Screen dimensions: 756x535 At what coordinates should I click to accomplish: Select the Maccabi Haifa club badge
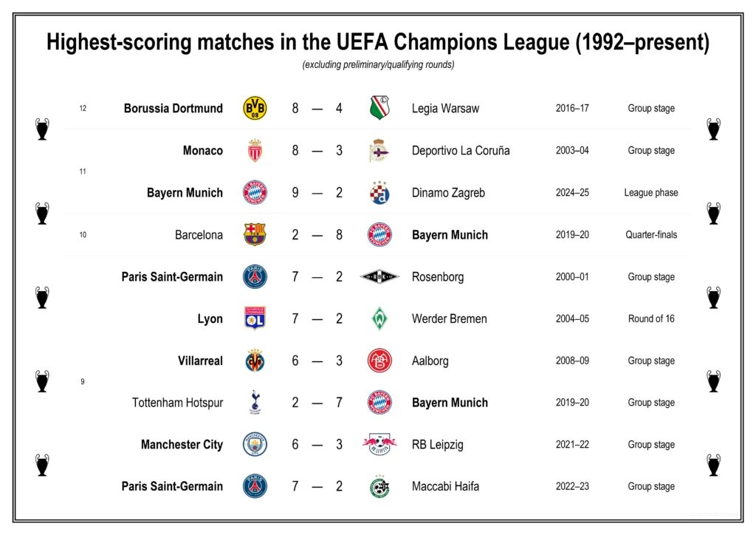coord(379,486)
